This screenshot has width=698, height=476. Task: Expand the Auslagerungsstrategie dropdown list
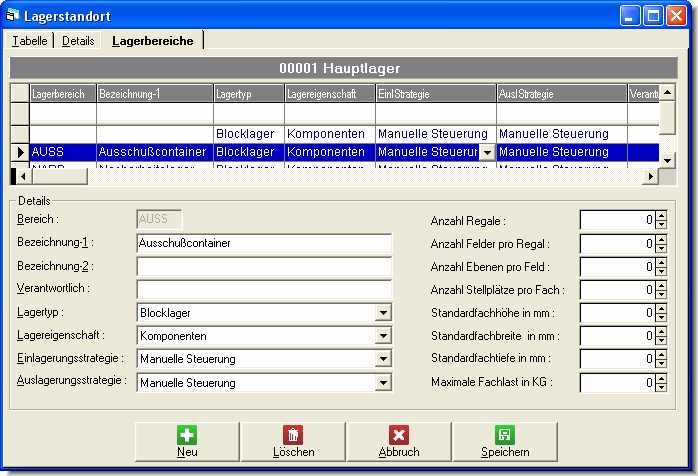click(x=383, y=382)
